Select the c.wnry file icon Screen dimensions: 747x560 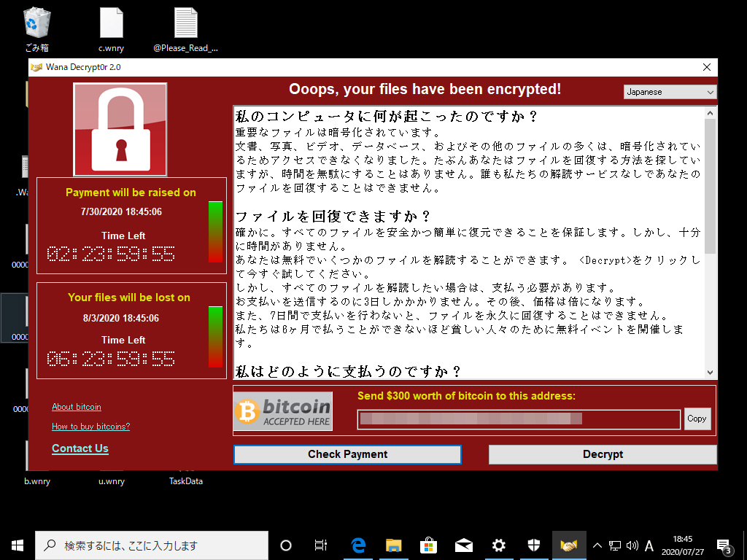pyautogui.click(x=111, y=28)
